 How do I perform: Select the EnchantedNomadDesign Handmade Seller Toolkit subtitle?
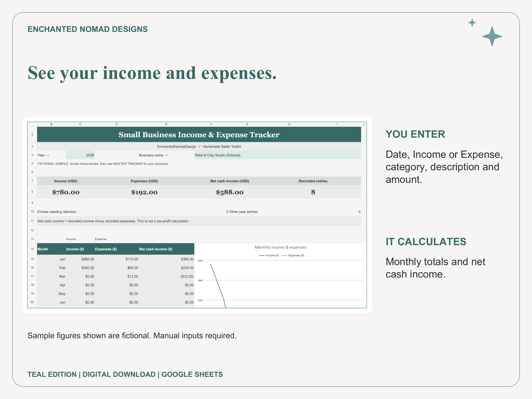[x=199, y=146]
